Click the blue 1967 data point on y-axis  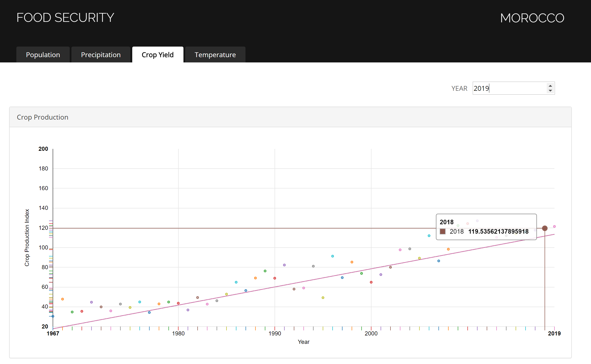click(53, 316)
